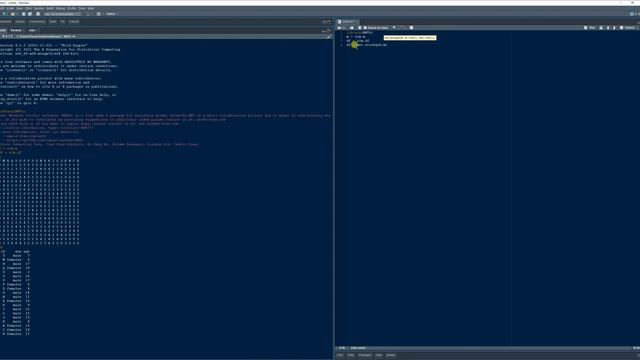Open the Help menu
The image size is (640, 360).
coord(91,9)
